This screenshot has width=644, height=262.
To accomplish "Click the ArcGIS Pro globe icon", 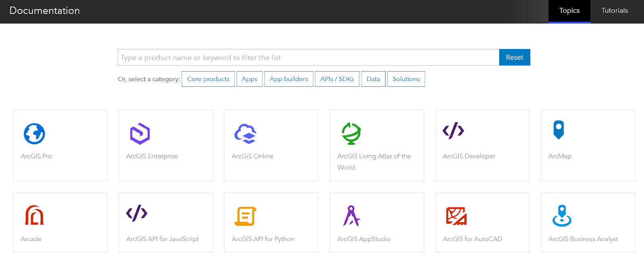I will tap(34, 134).
